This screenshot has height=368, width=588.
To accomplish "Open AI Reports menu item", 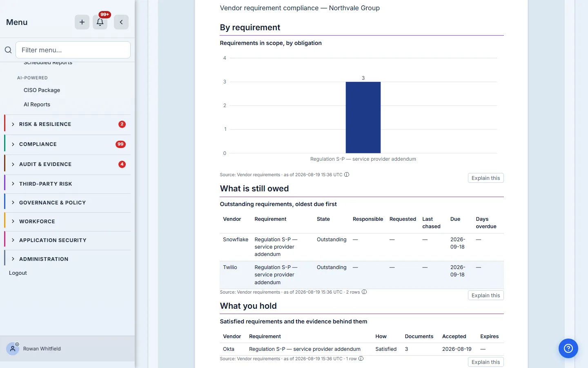I will [x=37, y=104].
